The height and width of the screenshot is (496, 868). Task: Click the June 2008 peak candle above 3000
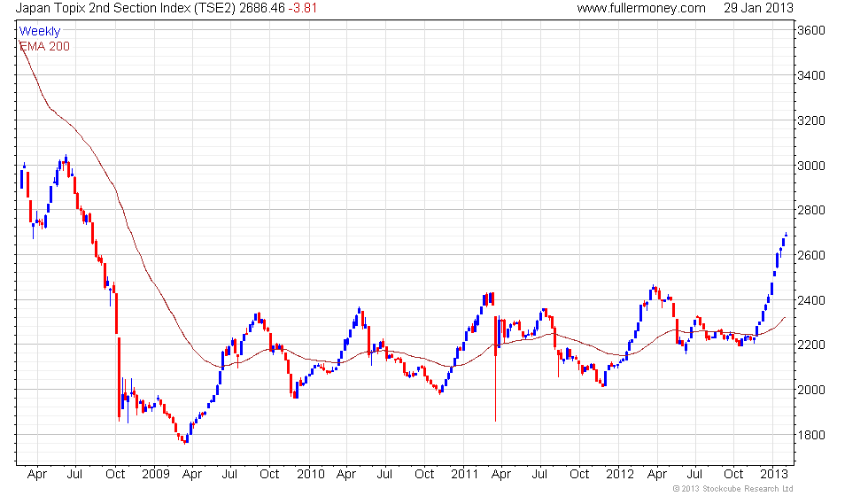click(x=66, y=160)
